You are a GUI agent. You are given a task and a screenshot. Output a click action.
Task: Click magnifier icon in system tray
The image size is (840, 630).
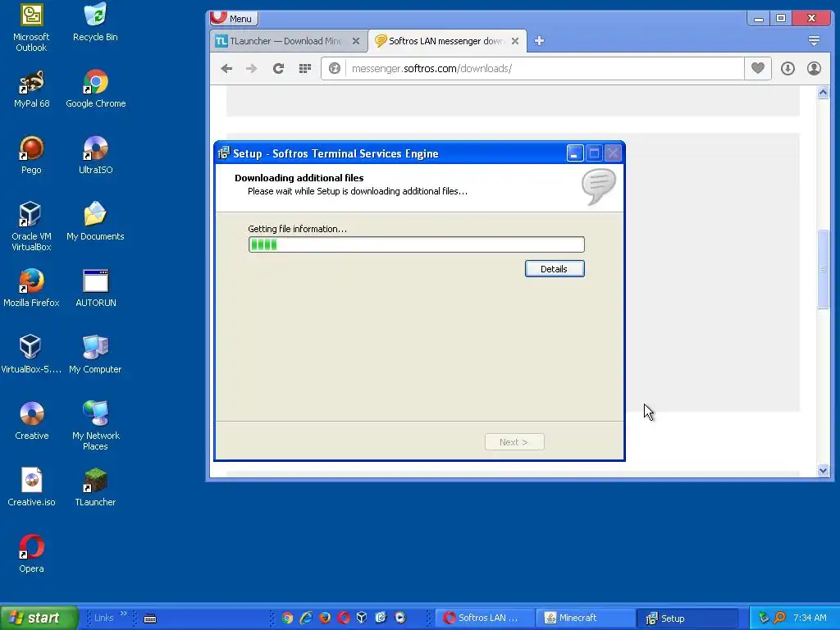[x=779, y=618]
